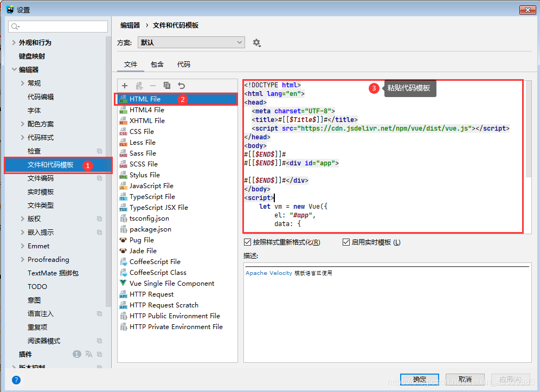The height and width of the screenshot is (392, 540).
Task: Open the 插件 settings page
Action: pos(25,354)
